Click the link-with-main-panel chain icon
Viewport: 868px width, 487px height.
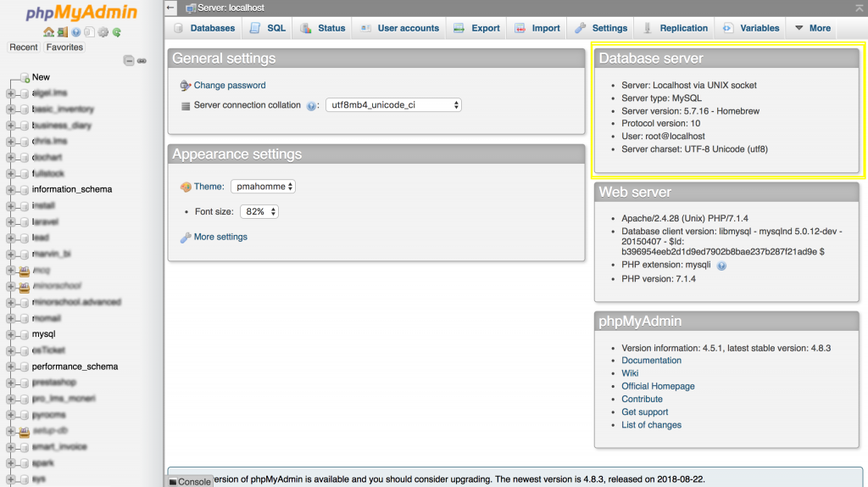point(142,61)
